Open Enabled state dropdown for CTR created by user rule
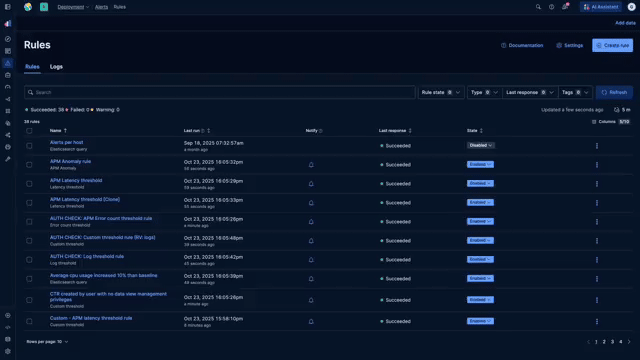This screenshot has height=360, width=640. pyautogui.click(x=480, y=300)
